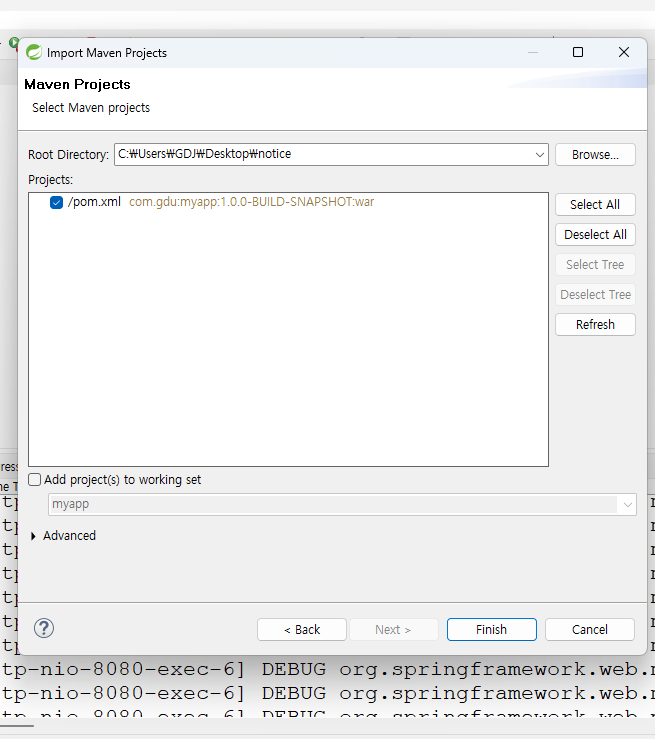Open the Root Directory dropdown arrow

(x=540, y=155)
